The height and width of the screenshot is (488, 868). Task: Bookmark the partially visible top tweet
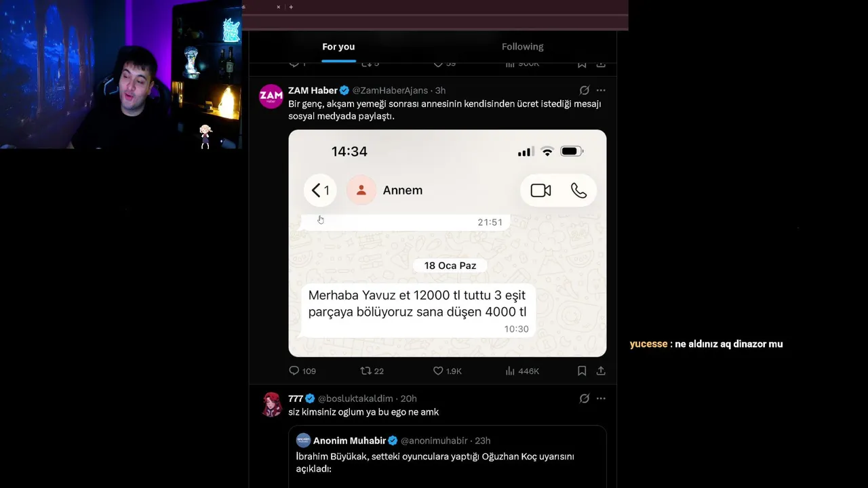(x=582, y=64)
